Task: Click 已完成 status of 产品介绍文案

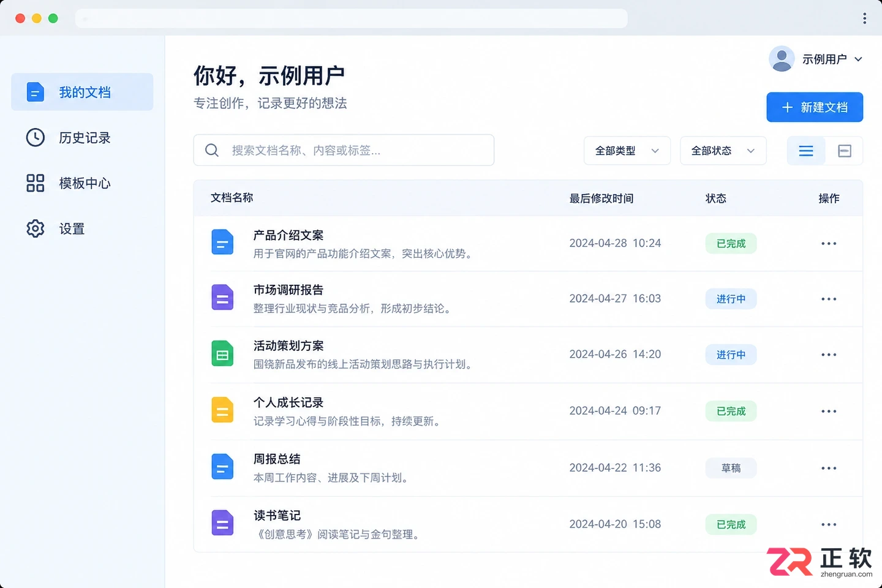Action: (731, 244)
